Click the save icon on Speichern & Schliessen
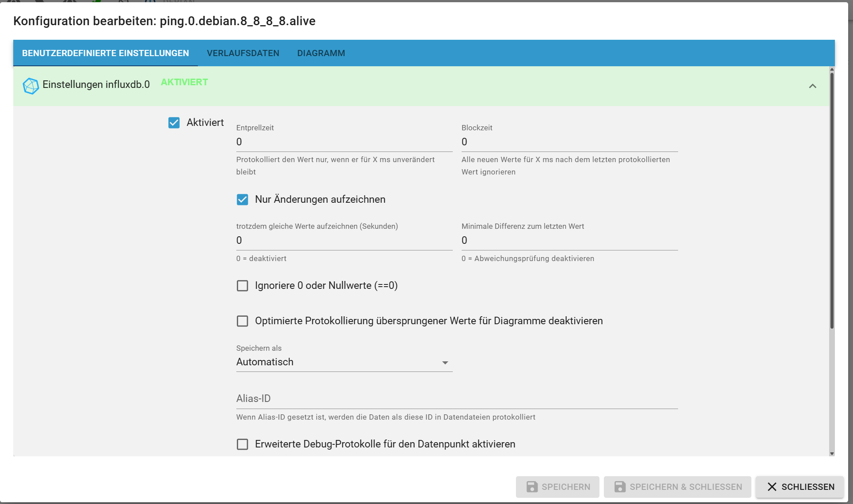 620,487
